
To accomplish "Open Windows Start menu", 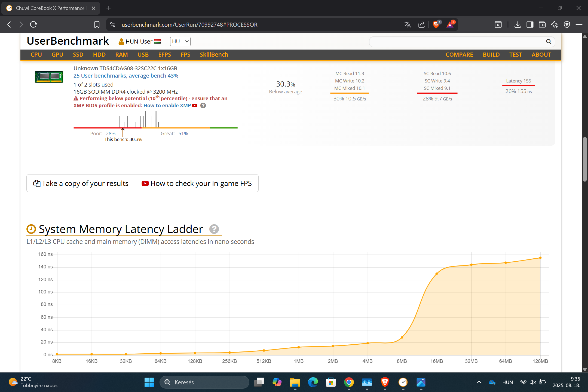I will tap(149, 382).
